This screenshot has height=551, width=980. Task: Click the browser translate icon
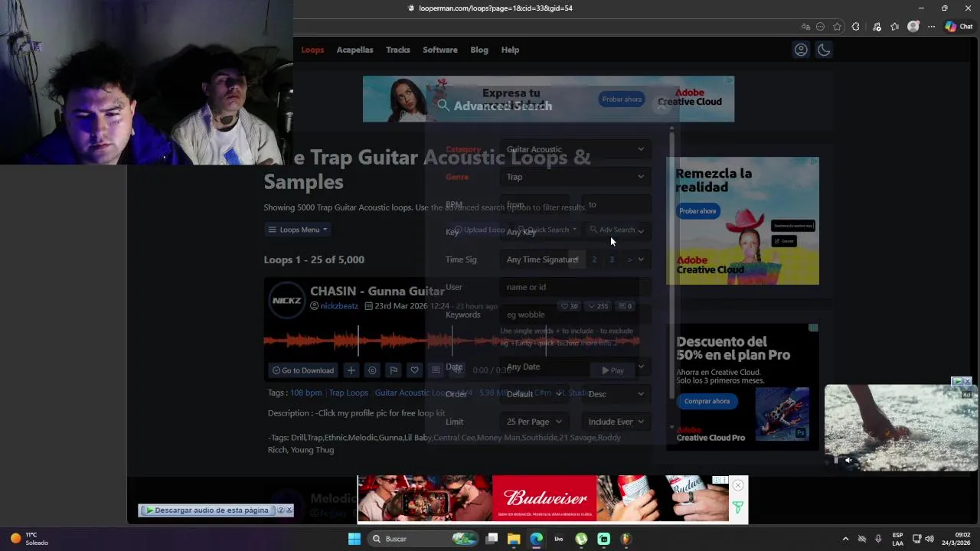tap(805, 27)
